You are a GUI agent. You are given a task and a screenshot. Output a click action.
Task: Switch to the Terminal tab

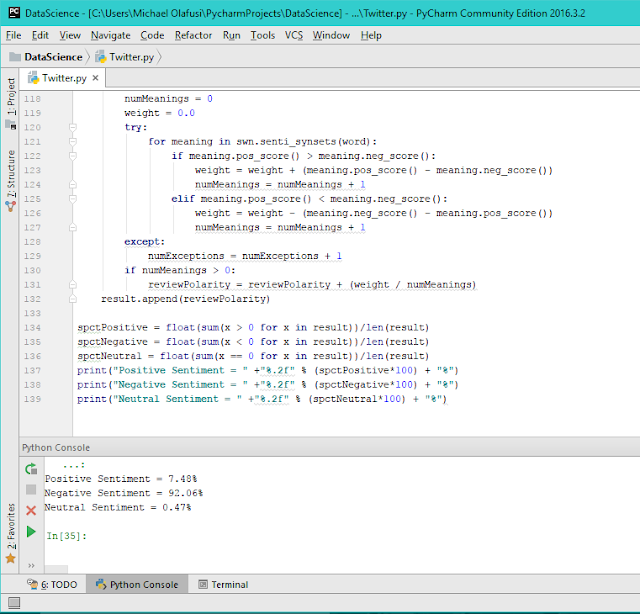223,585
